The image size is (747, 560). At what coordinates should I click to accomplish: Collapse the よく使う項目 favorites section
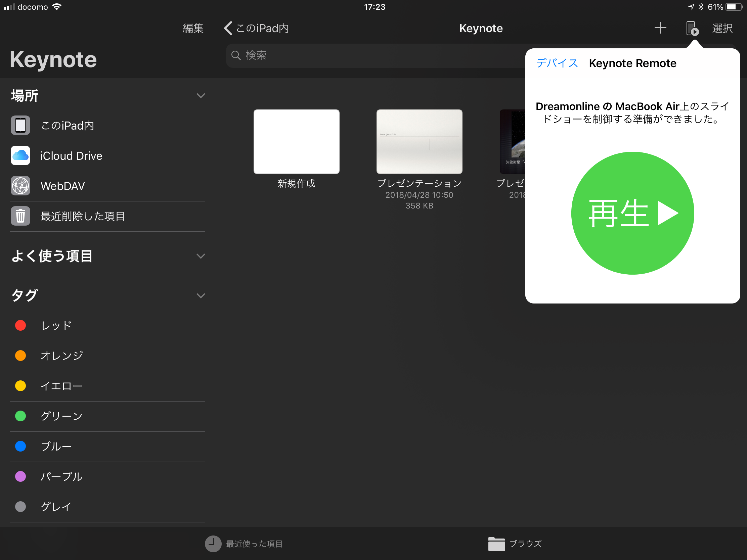tap(201, 256)
